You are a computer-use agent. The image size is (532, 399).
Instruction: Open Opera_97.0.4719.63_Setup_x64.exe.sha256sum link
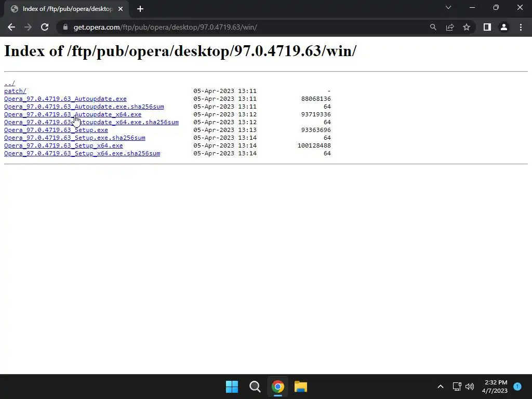pyautogui.click(x=82, y=153)
